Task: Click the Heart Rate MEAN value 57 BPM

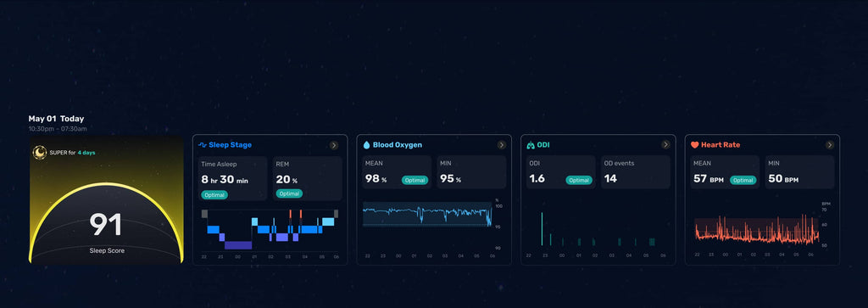Action: [x=709, y=179]
